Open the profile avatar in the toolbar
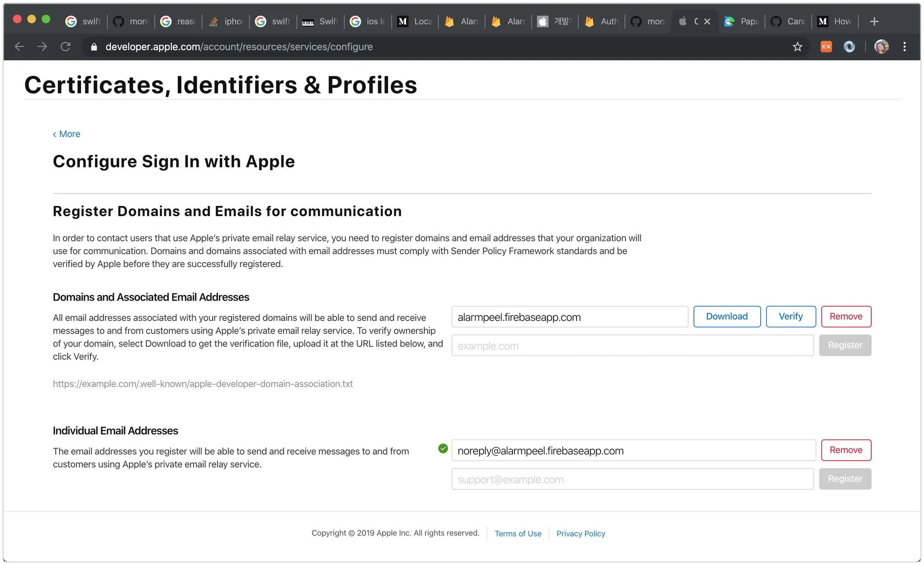The width and height of the screenshot is (924, 565). (x=881, y=47)
